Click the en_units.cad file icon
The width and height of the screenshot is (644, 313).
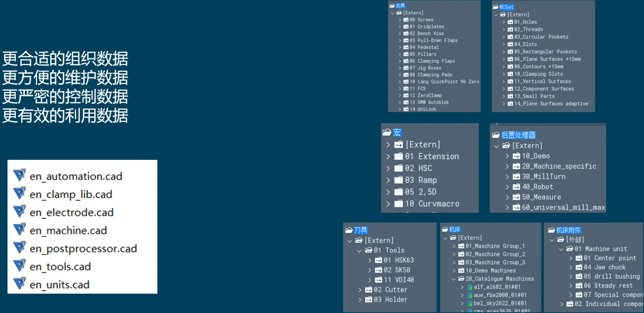19,283
